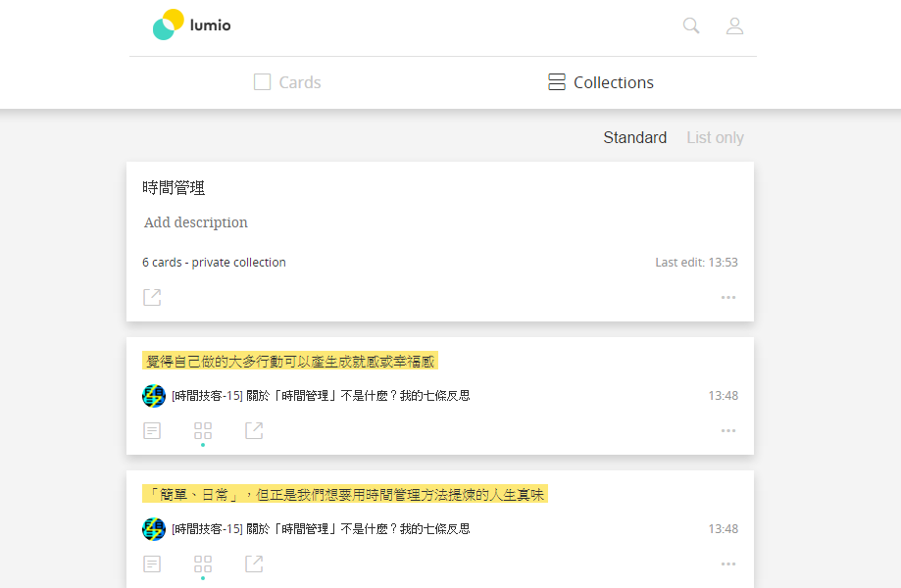Open the search magnifier icon
901x588 pixels.
coord(690,25)
